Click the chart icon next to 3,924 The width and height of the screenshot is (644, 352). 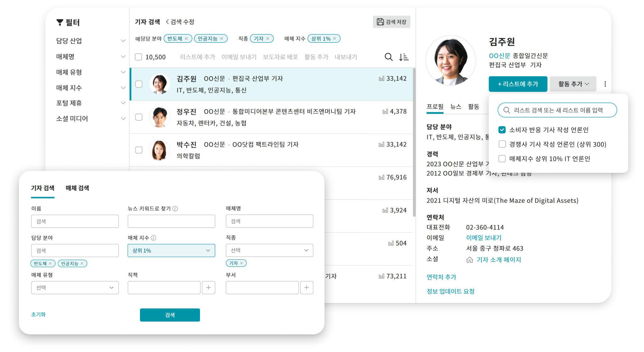(385, 211)
